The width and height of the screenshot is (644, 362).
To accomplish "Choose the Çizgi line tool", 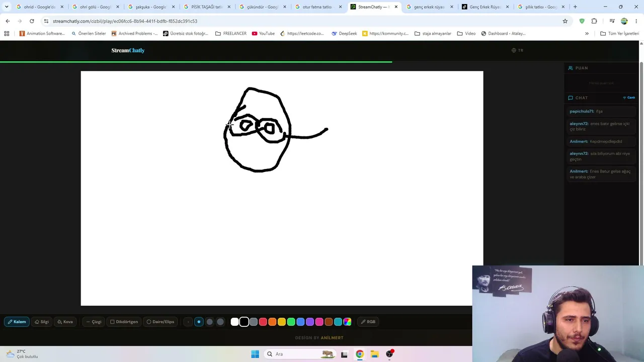I will pos(94,322).
